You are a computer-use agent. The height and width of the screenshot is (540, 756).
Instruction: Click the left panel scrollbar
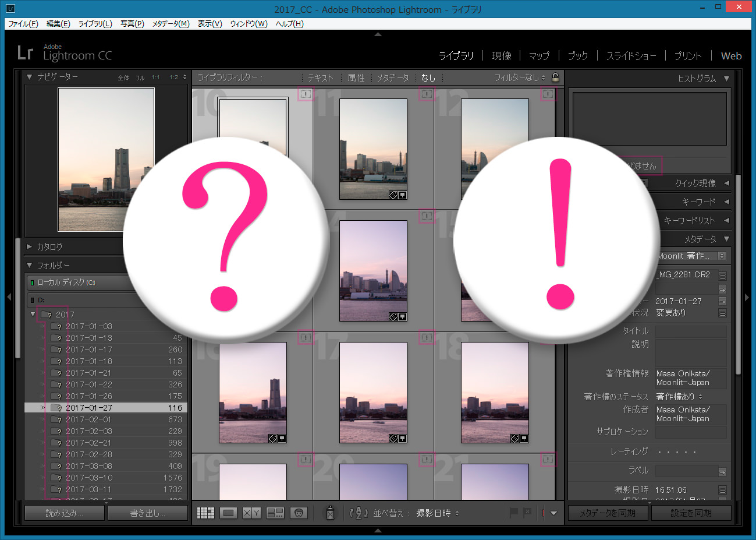[x=17, y=297]
